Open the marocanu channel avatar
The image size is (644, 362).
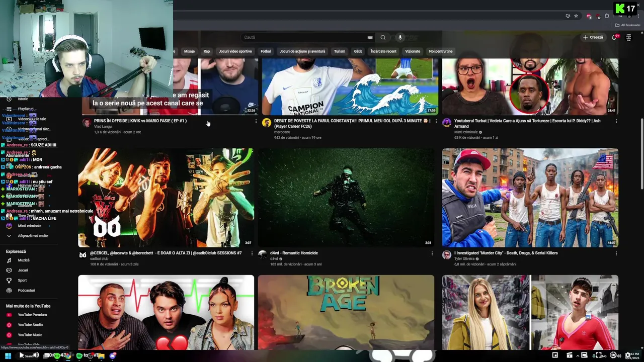tap(267, 123)
